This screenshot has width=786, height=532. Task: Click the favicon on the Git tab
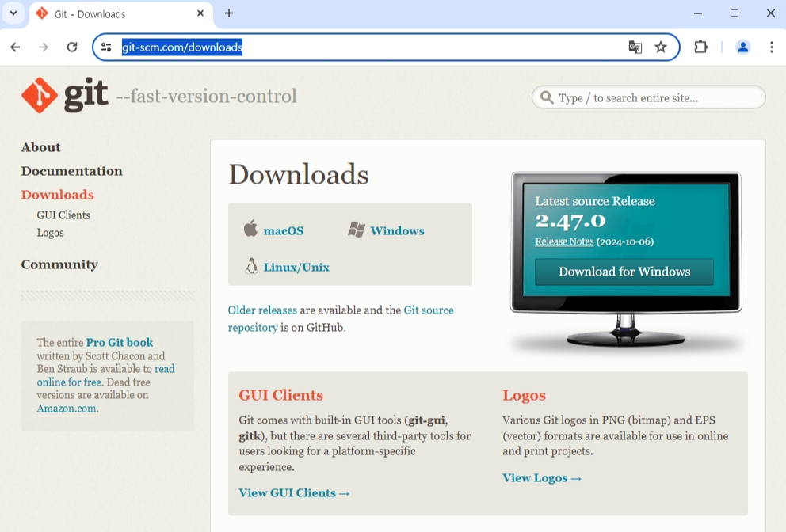(x=42, y=13)
